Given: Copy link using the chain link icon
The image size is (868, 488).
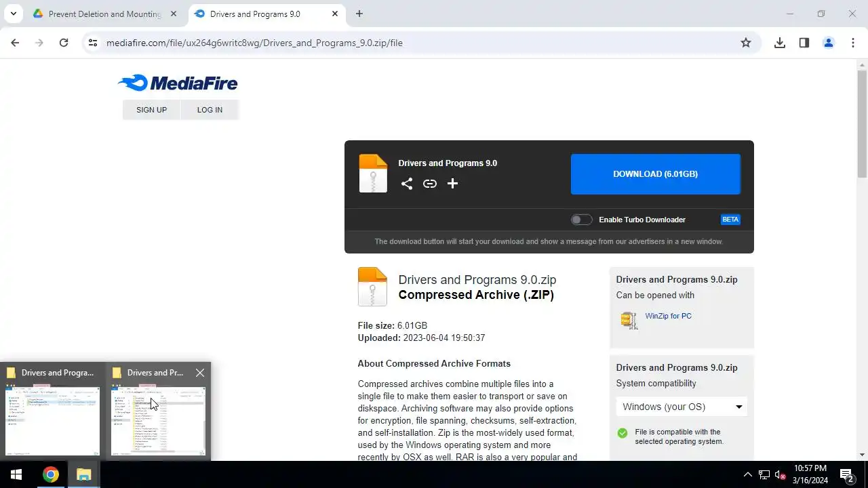Looking at the screenshot, I should [x=430, y=184].
